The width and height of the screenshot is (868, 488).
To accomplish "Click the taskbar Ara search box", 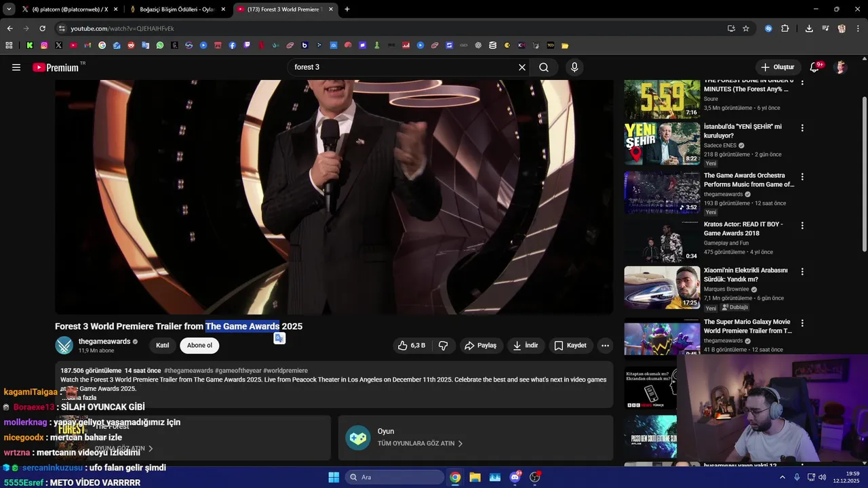I will (395, 477).
